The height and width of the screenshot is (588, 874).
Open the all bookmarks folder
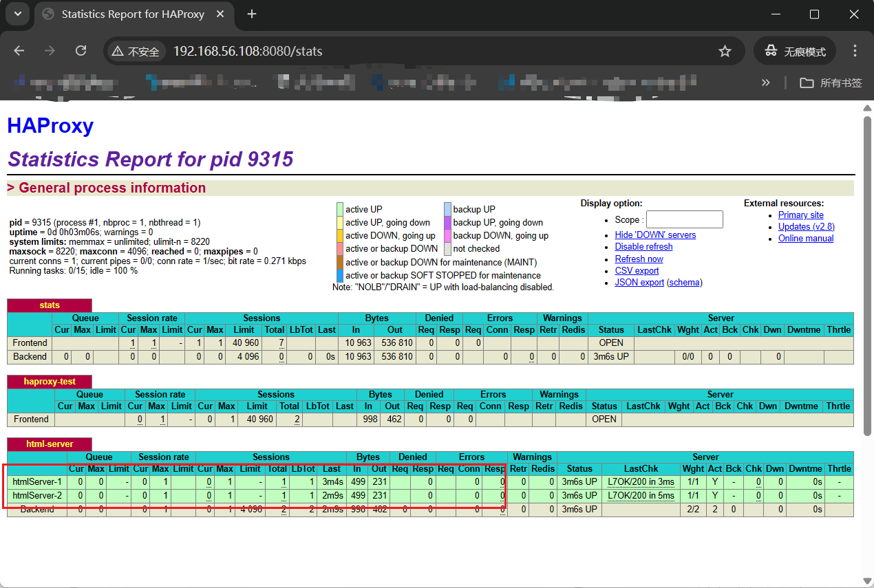831,83
